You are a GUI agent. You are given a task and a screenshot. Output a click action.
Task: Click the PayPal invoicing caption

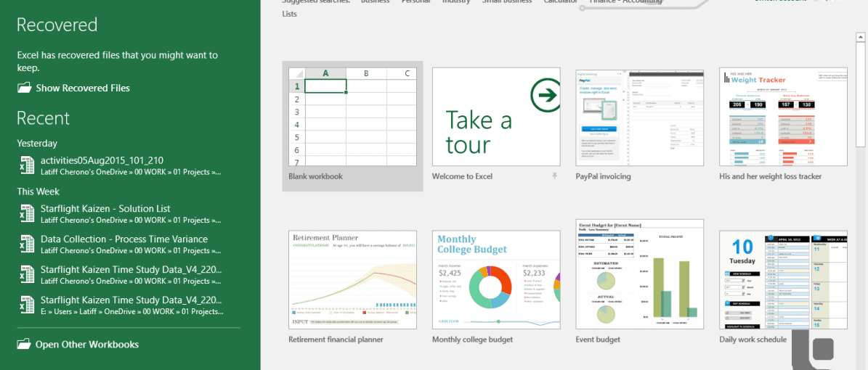pyautogui.click(x=604, y=176)
